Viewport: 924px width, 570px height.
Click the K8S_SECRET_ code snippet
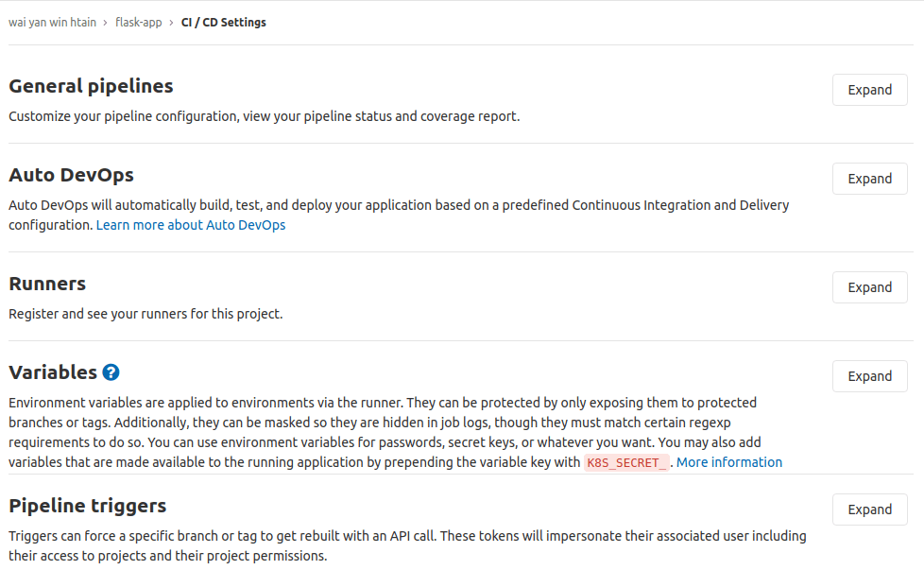click(626, 462)
